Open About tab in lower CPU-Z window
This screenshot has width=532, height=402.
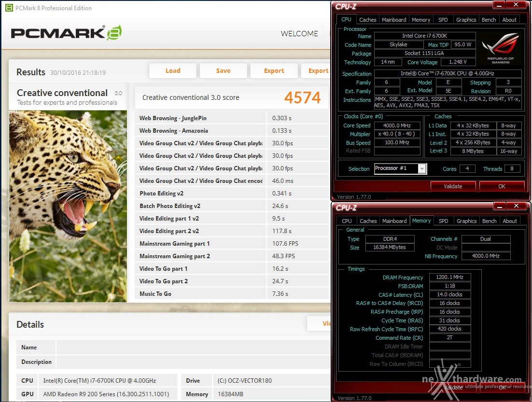pyautogui.click(x=510, y=221)
